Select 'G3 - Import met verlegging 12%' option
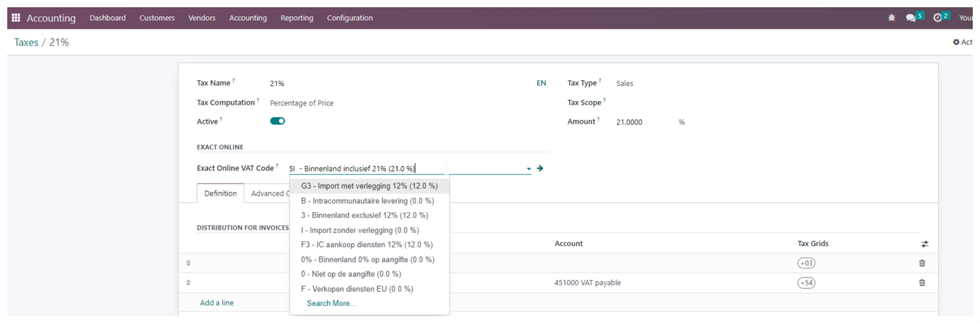Image resolution: width=980 pixels, height=323 pixels. [369, 186]
